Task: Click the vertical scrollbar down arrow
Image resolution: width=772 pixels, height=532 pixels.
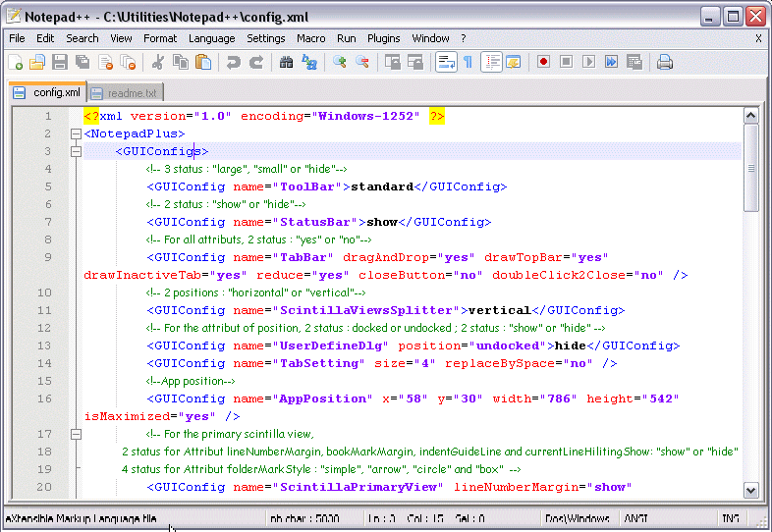Action: [750, 490]
